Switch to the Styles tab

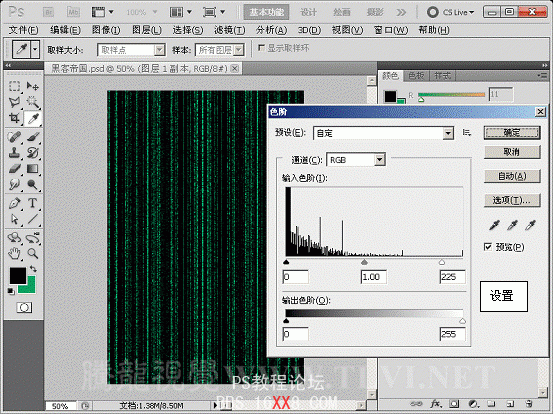click(x=443, y=75)
